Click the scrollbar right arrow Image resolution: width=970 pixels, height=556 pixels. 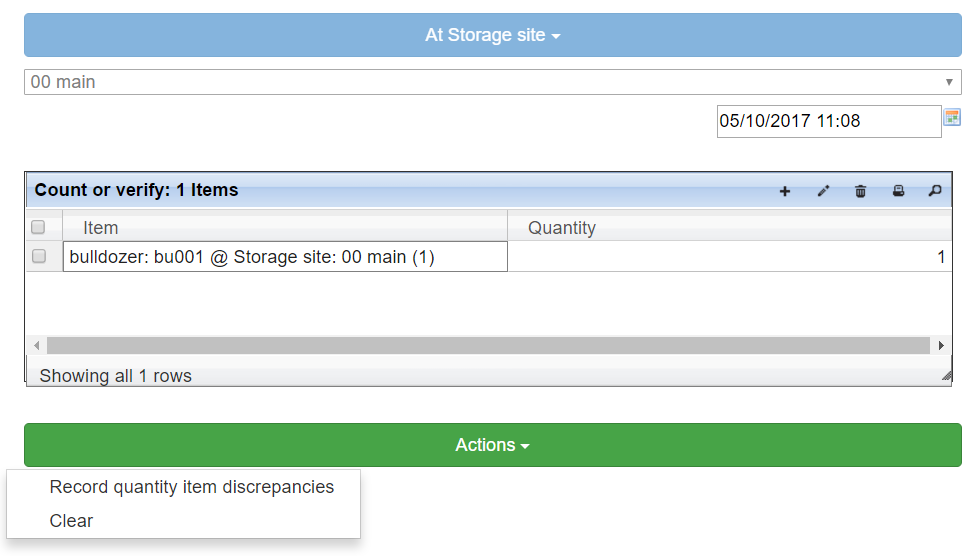(941, 345)
